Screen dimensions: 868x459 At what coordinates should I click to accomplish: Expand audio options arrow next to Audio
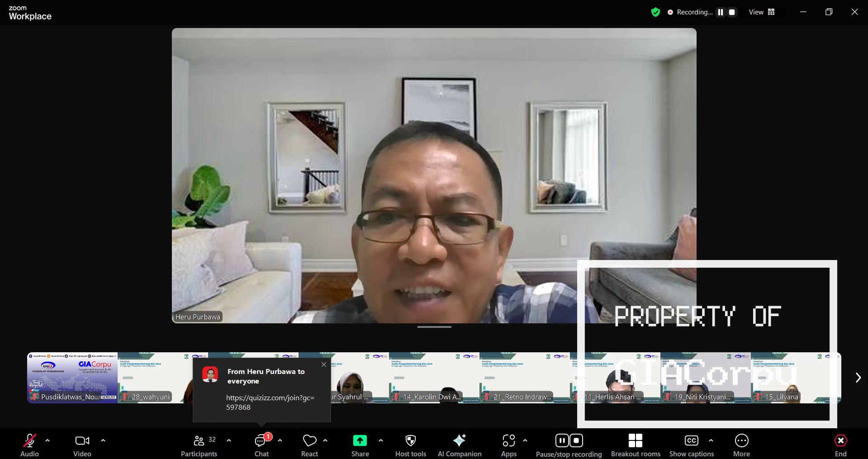coord(47,440)
